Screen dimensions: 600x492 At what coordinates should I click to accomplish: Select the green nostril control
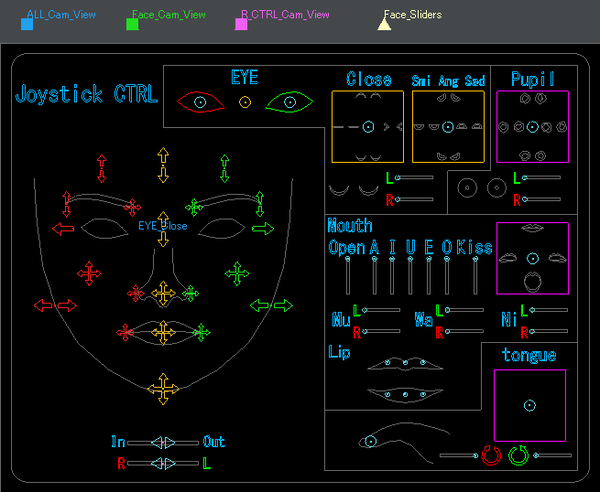click(190, 293)
